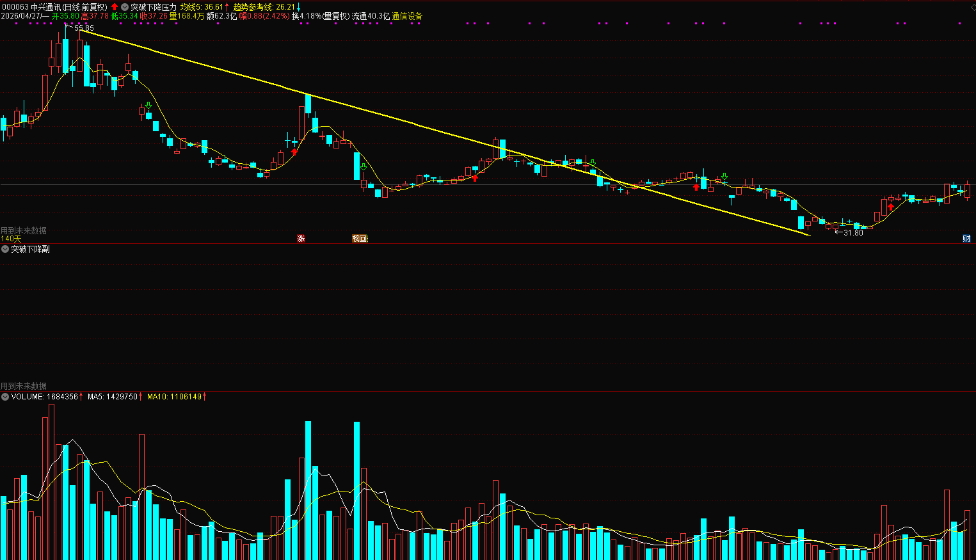Open the VOLUME indicator dropdown arrow
Image resolution: width=976 pixels, height=560 pixels.
click(x=5, y=397)
